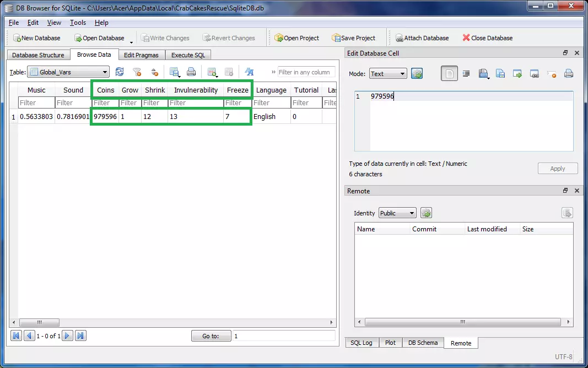Image resolution: width=588 pixels, height=368 pixels.
Task: Click the New Database toolbar icon
Action: click(x=17, y=38)
